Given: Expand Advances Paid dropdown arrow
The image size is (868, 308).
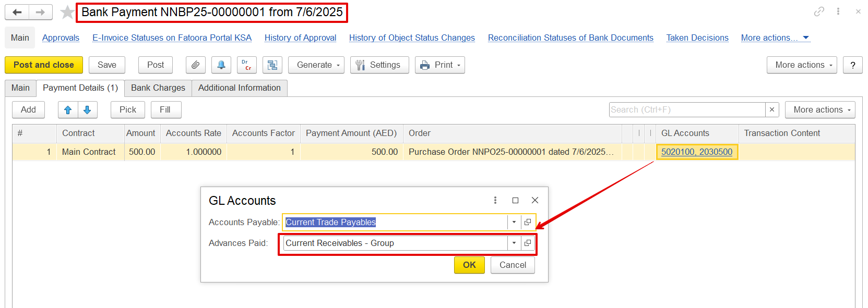Looking at the screenshot, I should 514,243.
